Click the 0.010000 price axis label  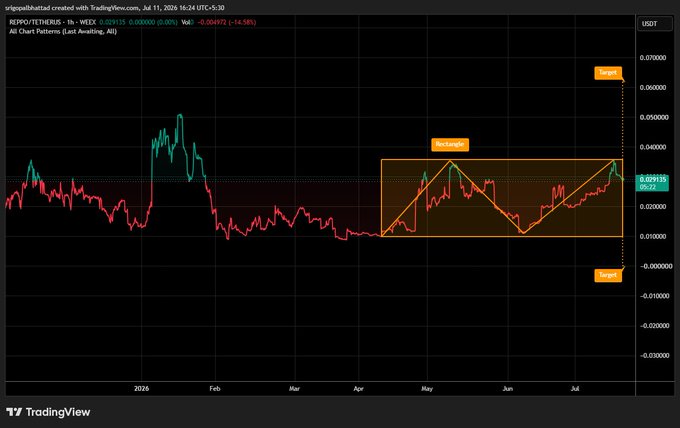click(653, 237)
